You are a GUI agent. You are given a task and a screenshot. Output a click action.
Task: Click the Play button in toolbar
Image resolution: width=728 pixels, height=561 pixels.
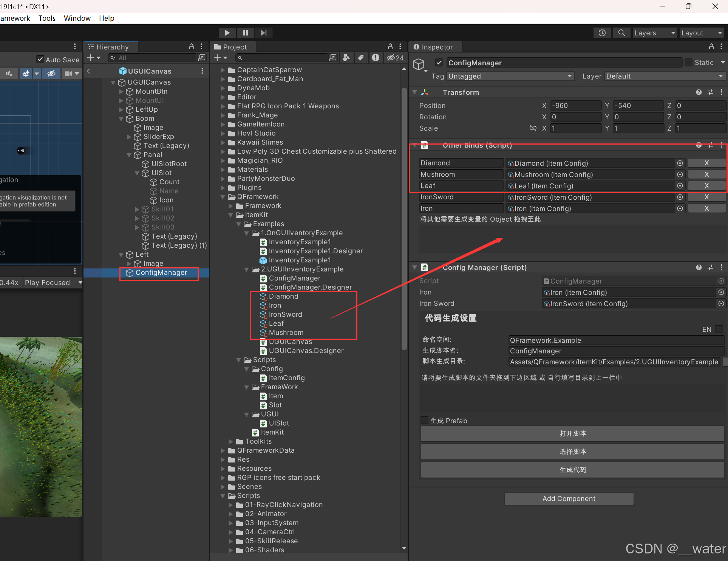(227, 33)
